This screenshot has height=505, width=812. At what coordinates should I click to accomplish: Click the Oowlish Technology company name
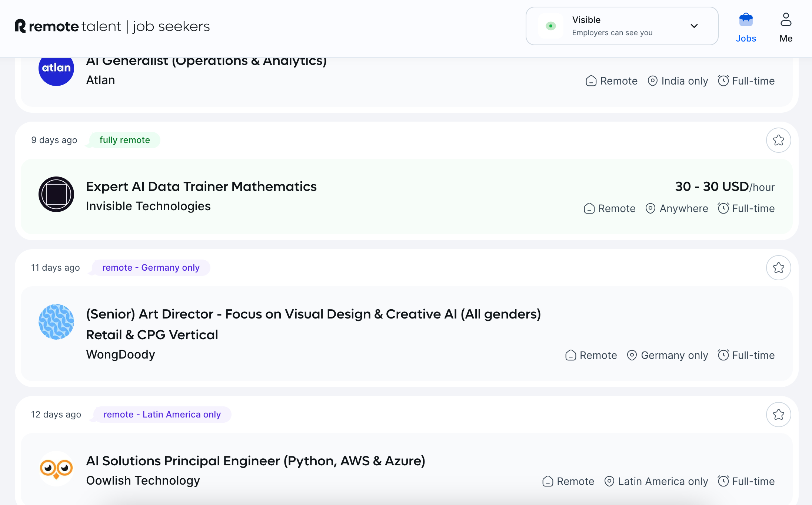(143, 481)
